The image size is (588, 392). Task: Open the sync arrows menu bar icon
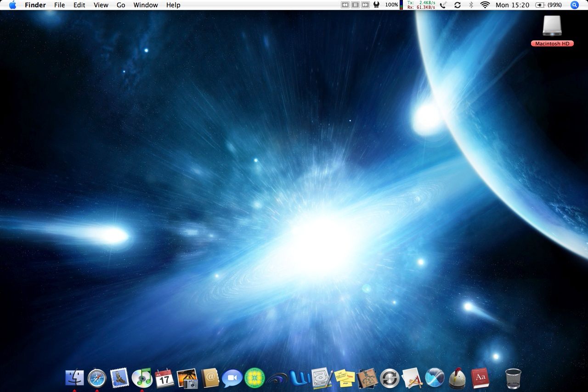tap(457, 5)
